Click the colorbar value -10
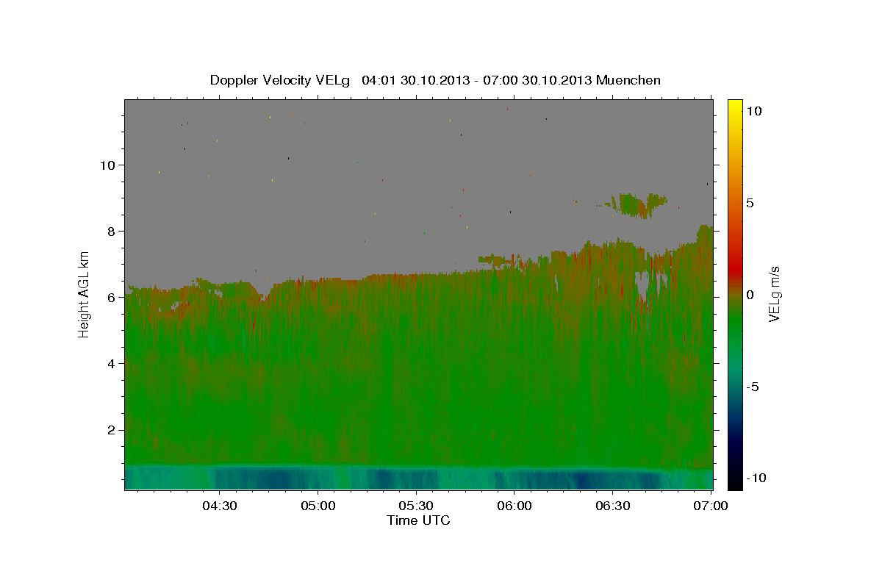882x588 pixels. (756, 478)
